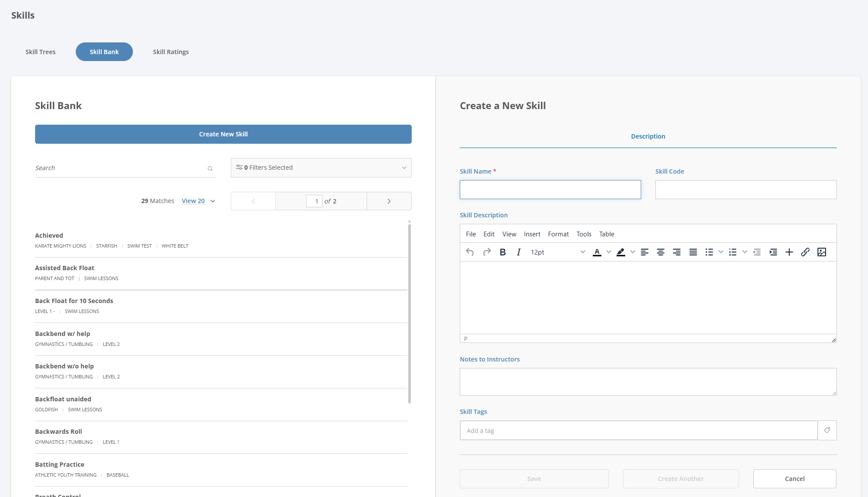Viewport: 868px width, 497px height.
Task: Open the Table menu in editor
Action: (x=607, y=234)
